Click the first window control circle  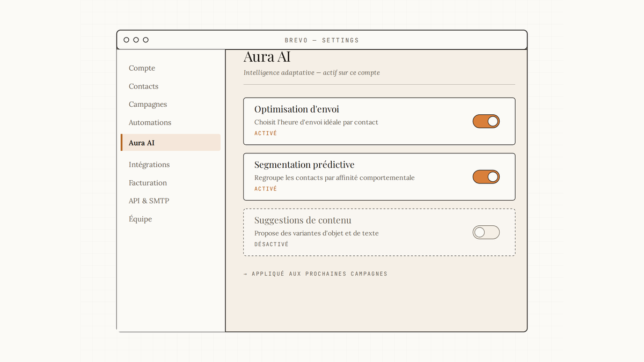127,40
